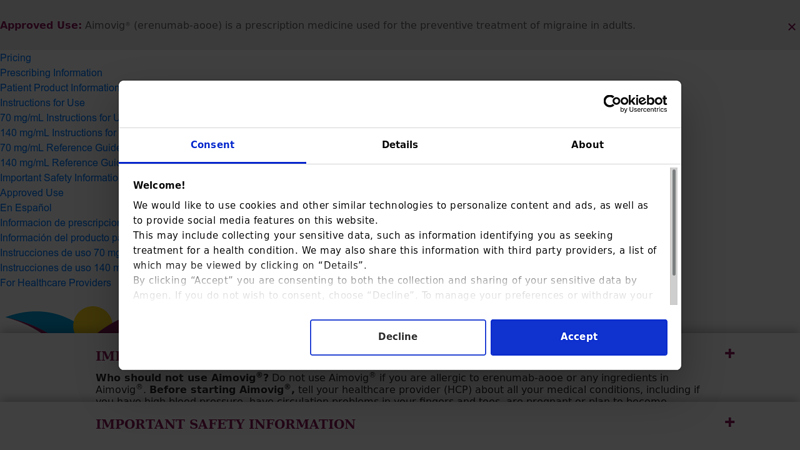Open the Pricing link

pos(15,58)
